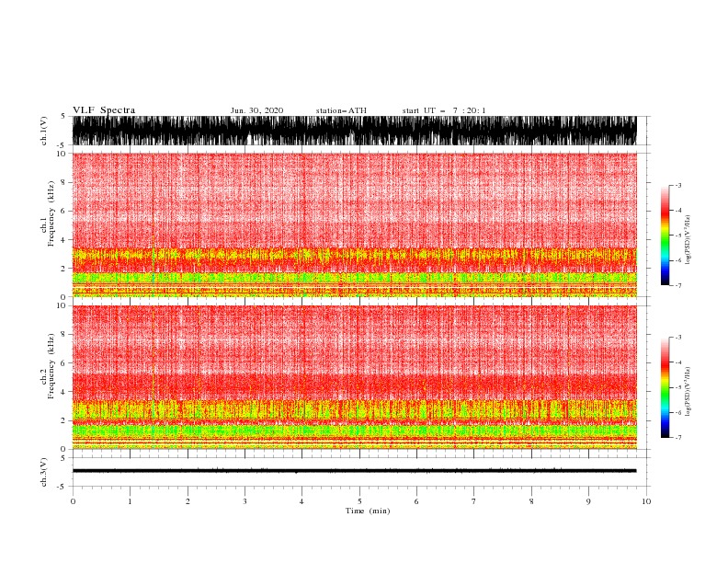This screenshot has width=728, height=563.
Task: Click the ch.3(V) waveform trace
Action: (x=355, y=471)
